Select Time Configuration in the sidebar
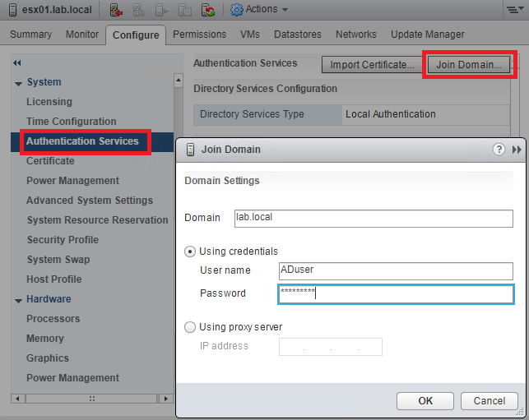 [72, 122]
